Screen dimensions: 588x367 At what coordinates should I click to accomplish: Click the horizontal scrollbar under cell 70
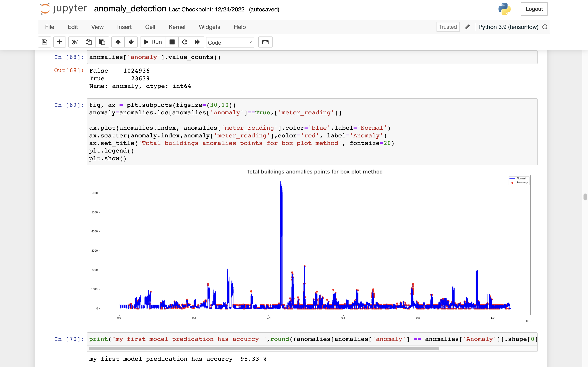(264, 349)
